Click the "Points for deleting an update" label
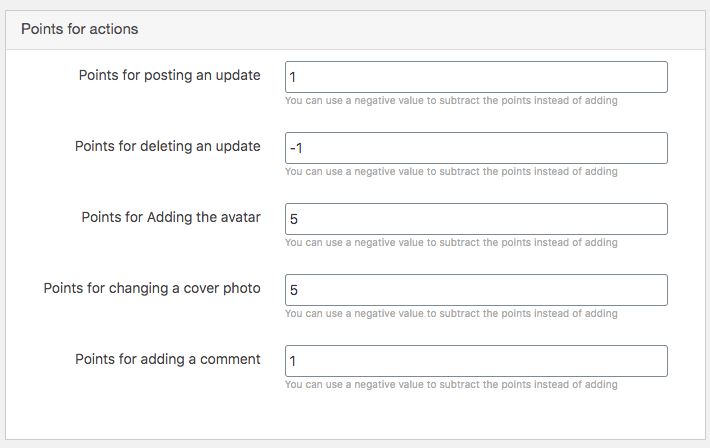The width and height of the screenshot is (710, 448). point(168,146)
